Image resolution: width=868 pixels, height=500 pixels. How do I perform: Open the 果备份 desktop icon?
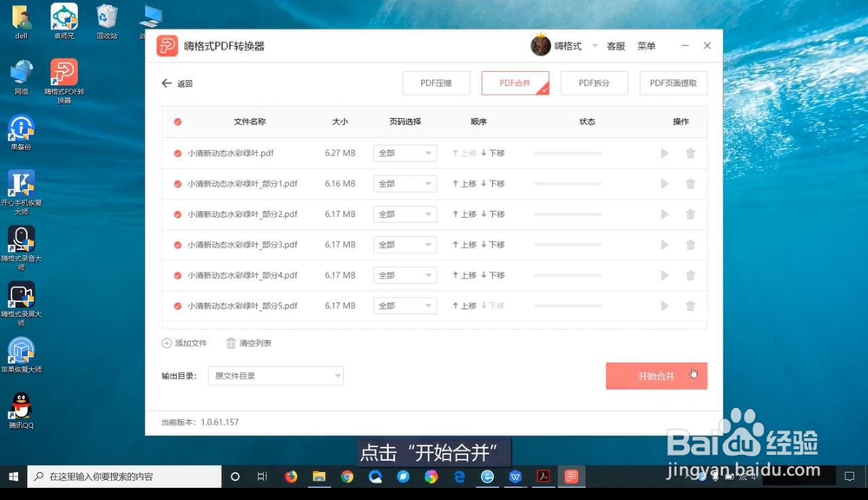(x=21, y=133)
